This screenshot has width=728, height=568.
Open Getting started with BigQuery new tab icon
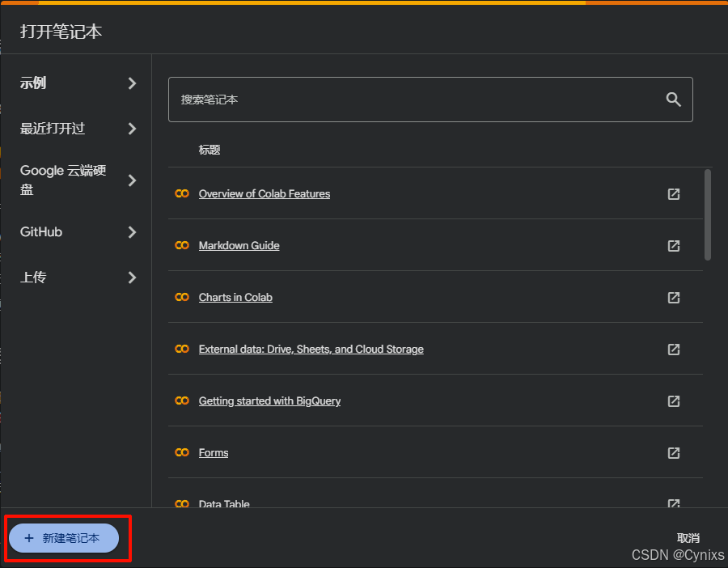click(x=674, y=401)
